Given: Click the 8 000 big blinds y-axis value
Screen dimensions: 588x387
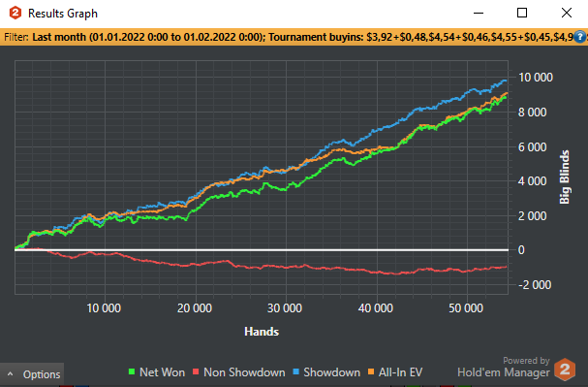Looking at the screenshot, I should point(533,113).
